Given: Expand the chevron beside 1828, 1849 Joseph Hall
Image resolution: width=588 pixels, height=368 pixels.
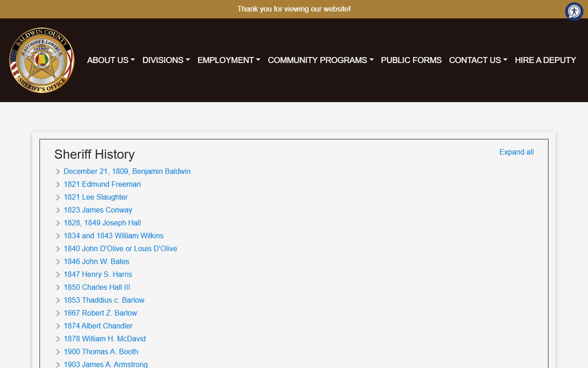Looking at the screenshot, I should coord(58,223).
